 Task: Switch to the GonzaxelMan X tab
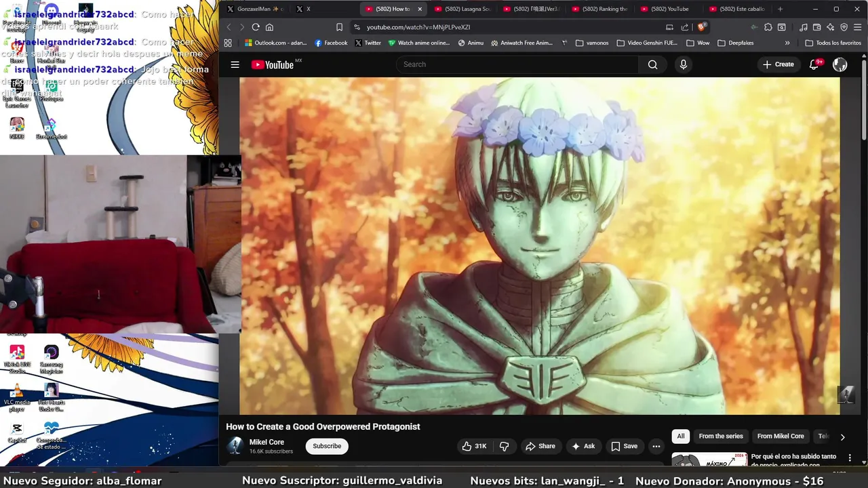point(254,9)
